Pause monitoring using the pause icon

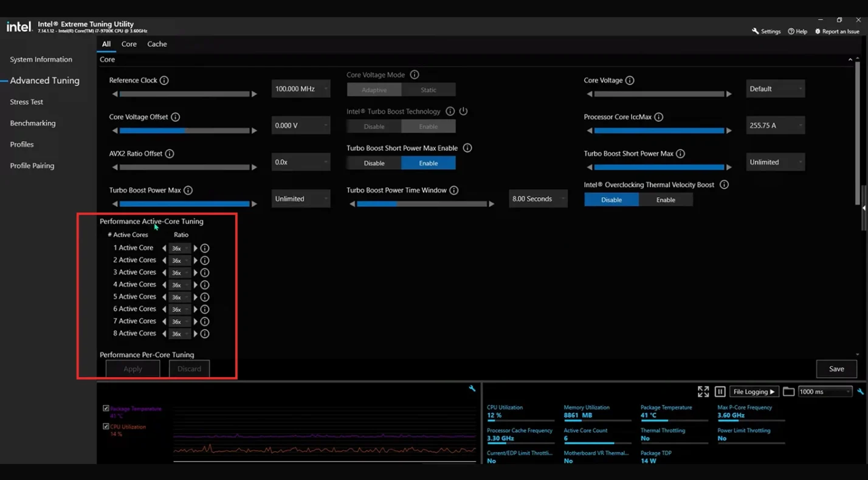[720, 391]
